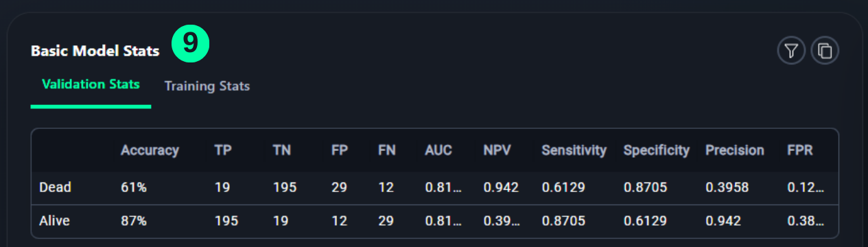Image resolution: width=868 pixels, height=247 pixels.
Task: Sort by the AUC column header
Action: point(438,150)
